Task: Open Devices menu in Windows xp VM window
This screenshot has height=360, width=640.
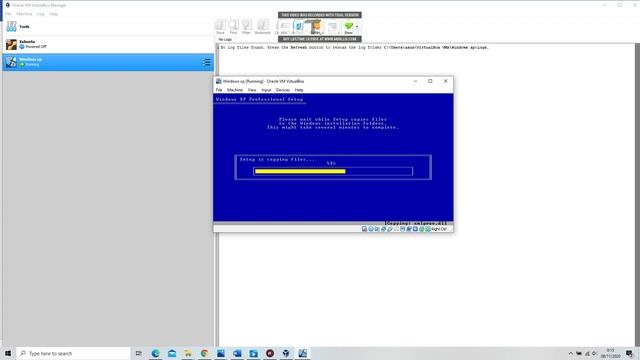Action: pos(282,90)
